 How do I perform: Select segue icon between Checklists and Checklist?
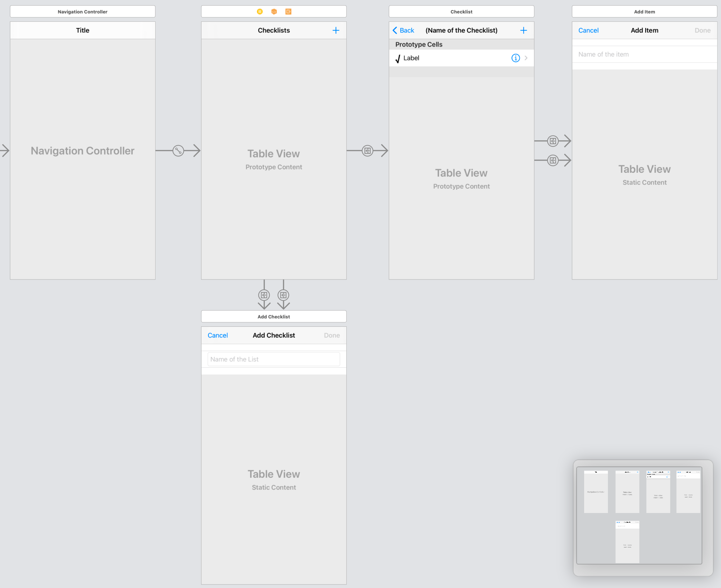[367, 151]
